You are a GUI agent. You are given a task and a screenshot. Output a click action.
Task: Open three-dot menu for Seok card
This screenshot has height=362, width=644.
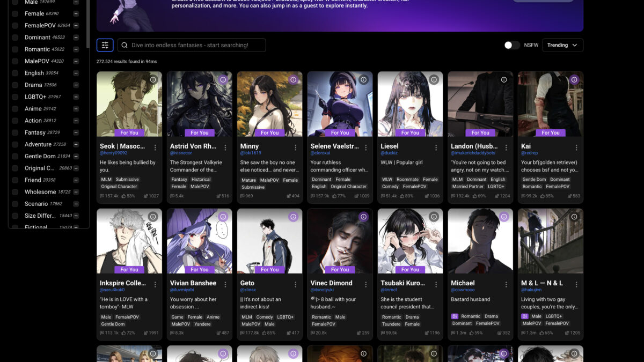155,147
